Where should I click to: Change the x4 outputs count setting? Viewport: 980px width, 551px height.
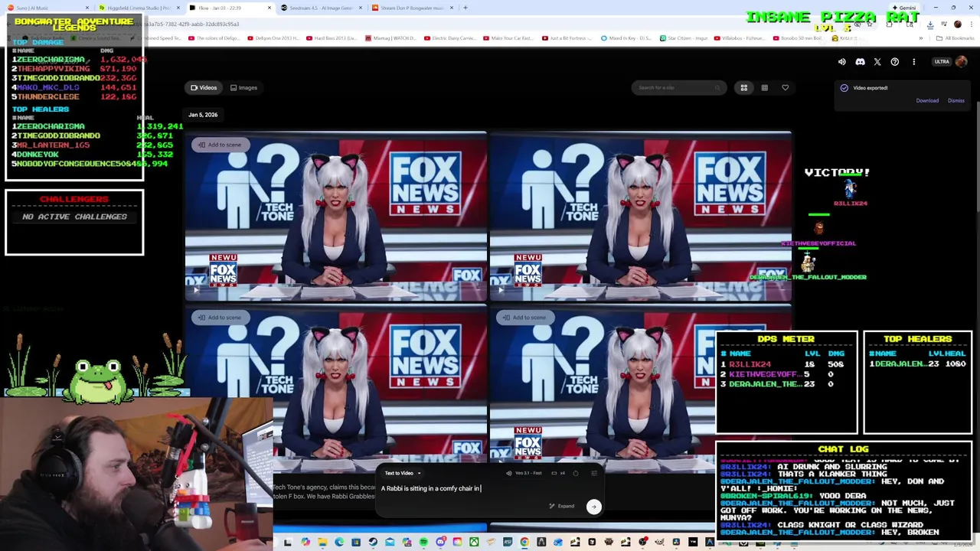(558, 473)
